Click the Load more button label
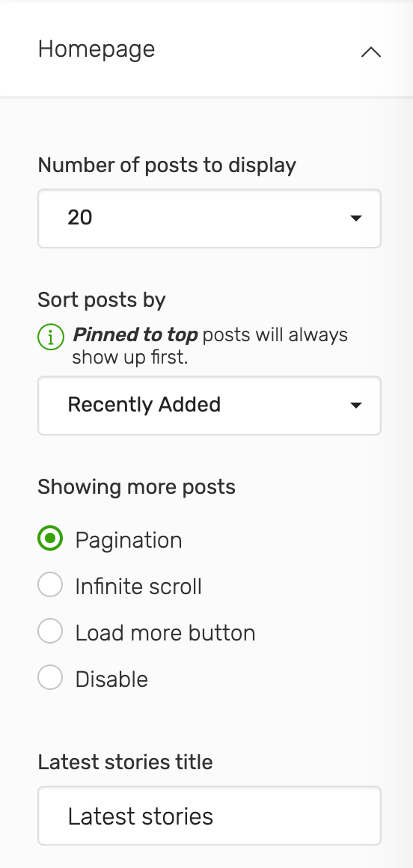 pos(165,633)
